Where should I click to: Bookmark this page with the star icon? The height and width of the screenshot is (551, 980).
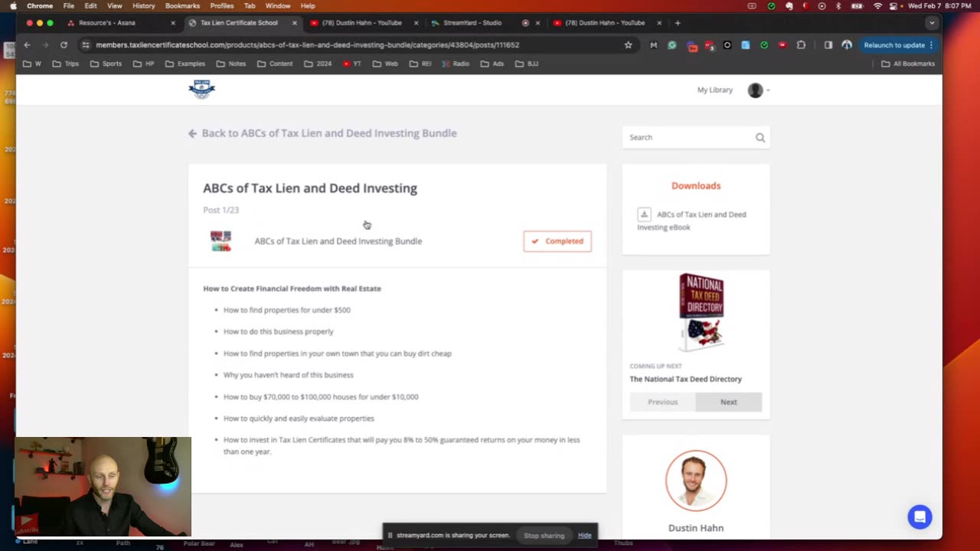tap(629, 45)
